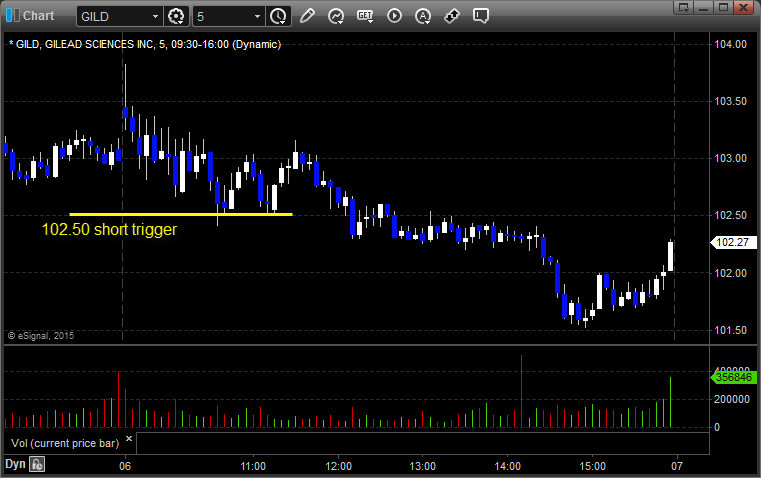Viewport: 761px width, 478px height.
Task: Click the 103.00 price axis label
Action: tap(730, 159)
